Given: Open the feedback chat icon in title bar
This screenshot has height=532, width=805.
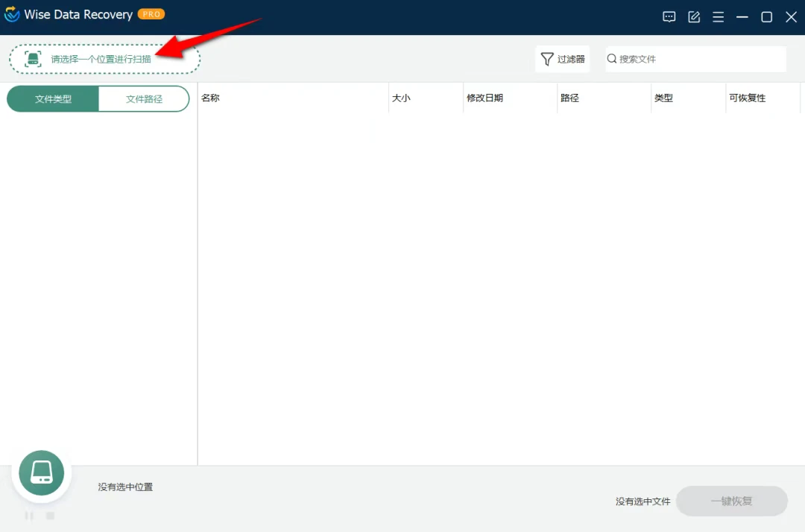Looking at the screenshot, I should (669, 16).
